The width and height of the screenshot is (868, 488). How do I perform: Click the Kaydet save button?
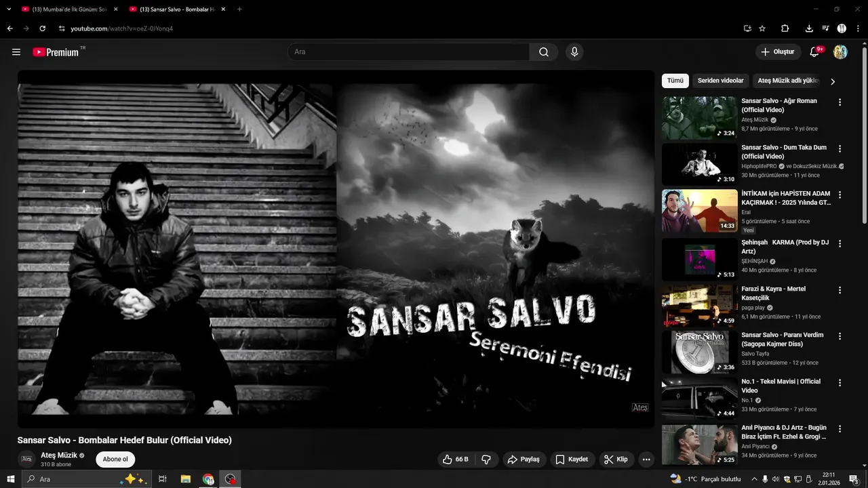coord(572,460)
